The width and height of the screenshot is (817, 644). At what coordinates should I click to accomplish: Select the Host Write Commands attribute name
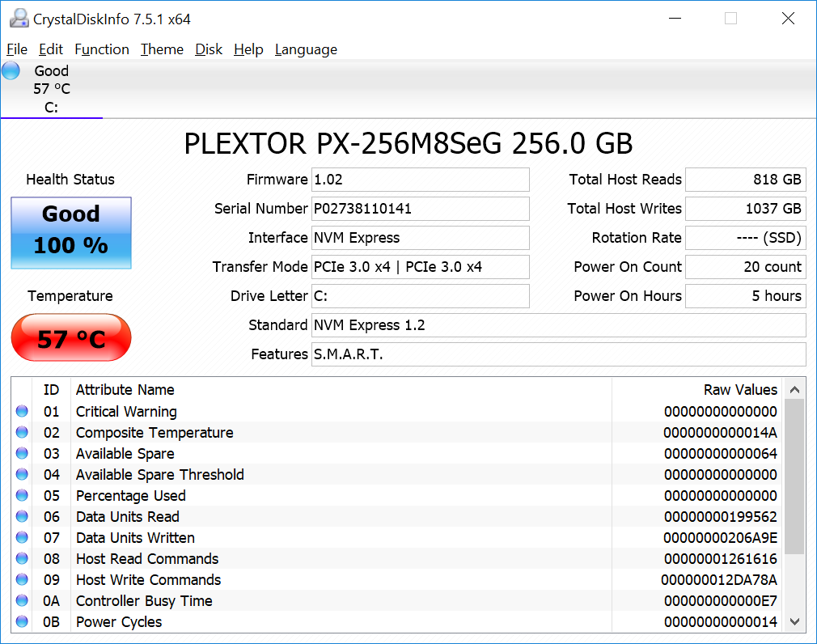(x=149, y=580)
